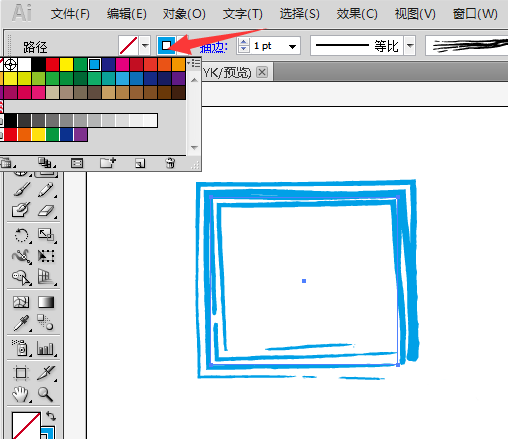Image resolution: width=508 pixels, height=439 pixels.
Task: Select the Eyedropper tool
Action: [x=21, y=323]
